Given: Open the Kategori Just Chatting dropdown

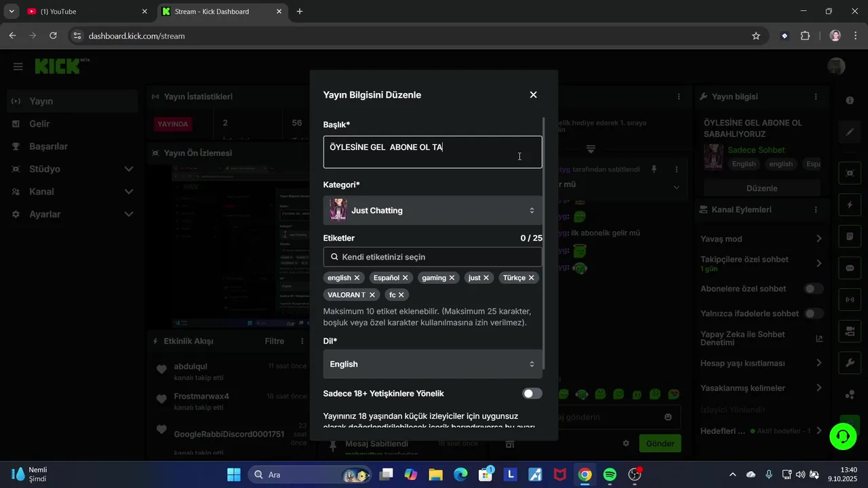Looking at the screenshot, I should point(433,210).
